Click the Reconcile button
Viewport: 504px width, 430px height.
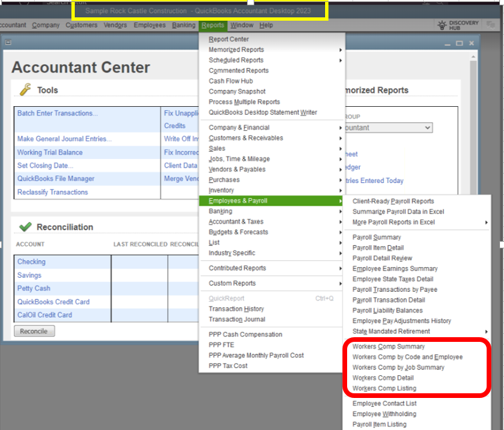click(35, 331)
